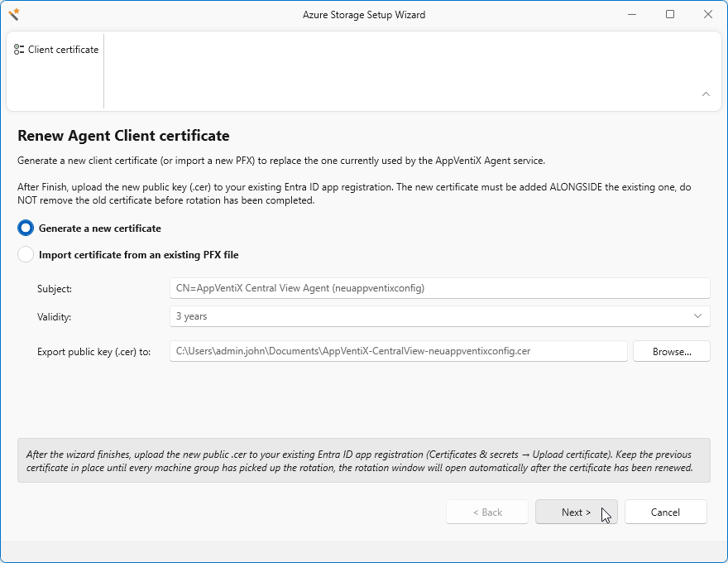Maximize the wizard window
The image size is (728, 563).
click(x=670, y=14)
